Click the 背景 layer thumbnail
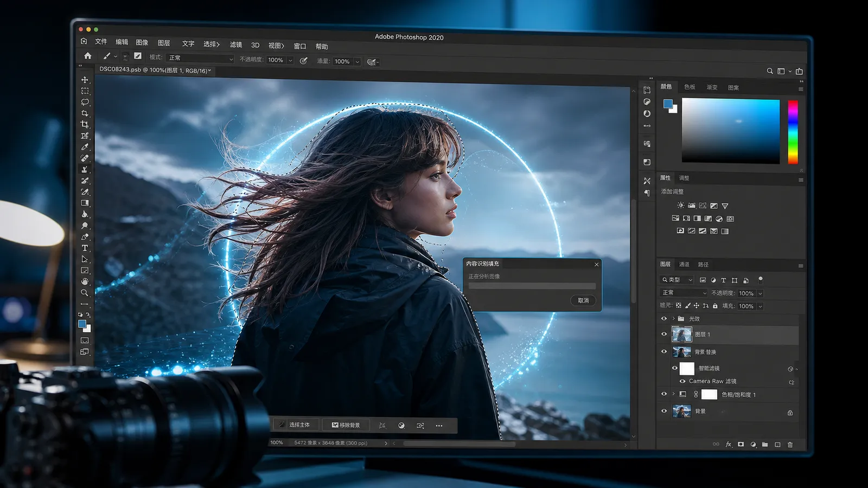The width and height of the screenshot is (868, 488). [x=682, y=411]
